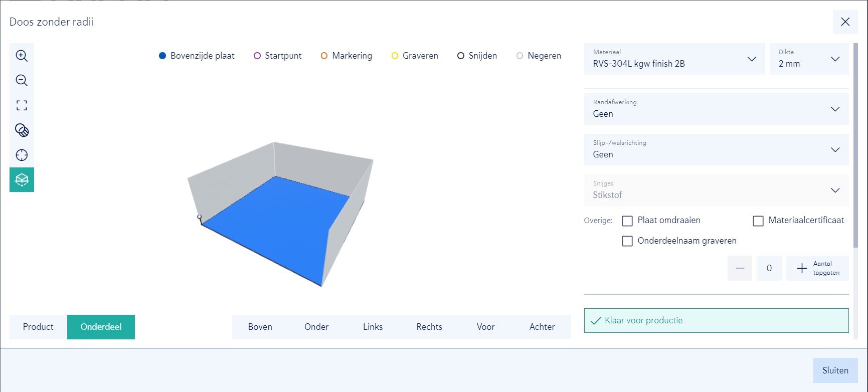Select the yellow Graveren color option
This screenshot has height=392, width=868.
tap(395, 56)
